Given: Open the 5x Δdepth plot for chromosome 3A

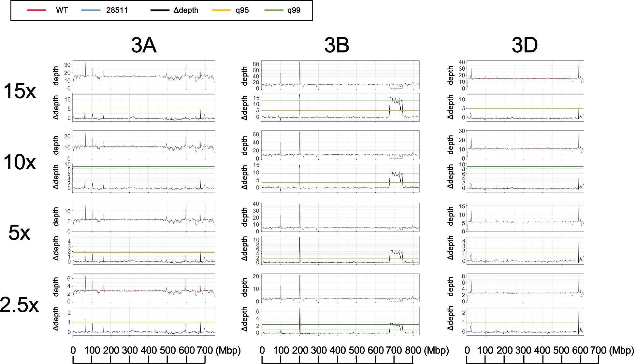Looking at the screenshot, I should pyautogui.click(x=144, y=250).
